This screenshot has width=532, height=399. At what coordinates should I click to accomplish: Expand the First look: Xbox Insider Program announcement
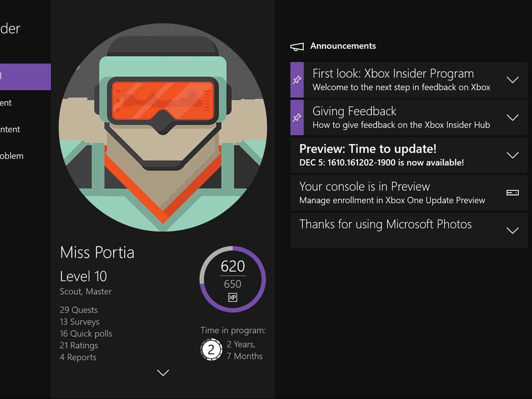point(512,80)
